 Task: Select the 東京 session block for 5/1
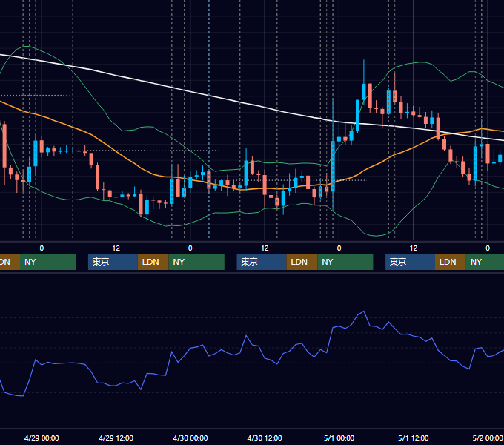(411, 262)
